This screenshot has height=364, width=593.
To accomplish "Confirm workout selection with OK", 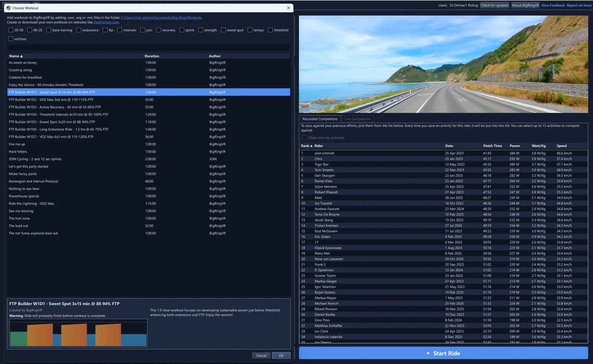I will 281,355.
